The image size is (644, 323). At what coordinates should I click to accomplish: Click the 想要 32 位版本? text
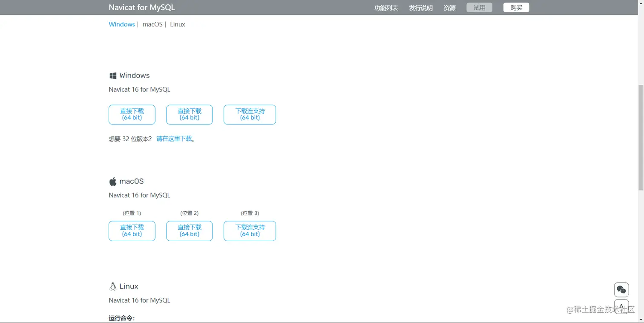coord(130,139)
